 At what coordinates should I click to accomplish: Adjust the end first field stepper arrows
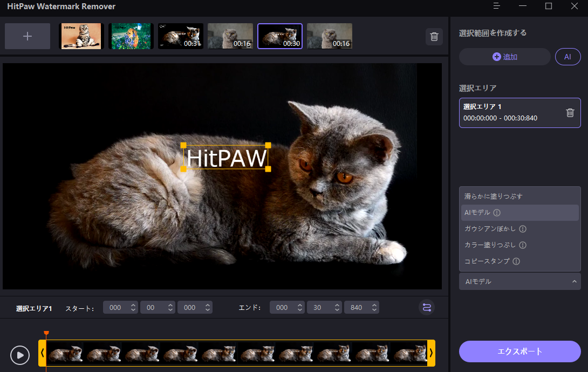point(299,307)
